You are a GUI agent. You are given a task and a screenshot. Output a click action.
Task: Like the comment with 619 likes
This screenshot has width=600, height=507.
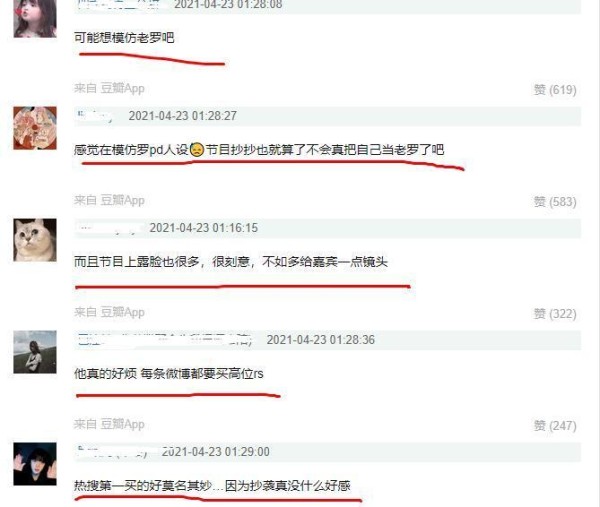coord(555,90)
